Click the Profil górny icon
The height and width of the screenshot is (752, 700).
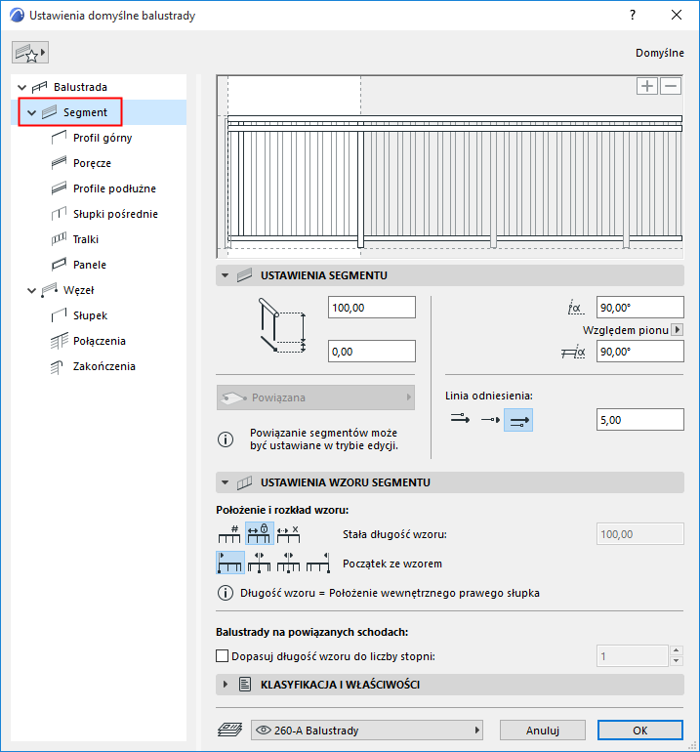(x=59, y=138)
